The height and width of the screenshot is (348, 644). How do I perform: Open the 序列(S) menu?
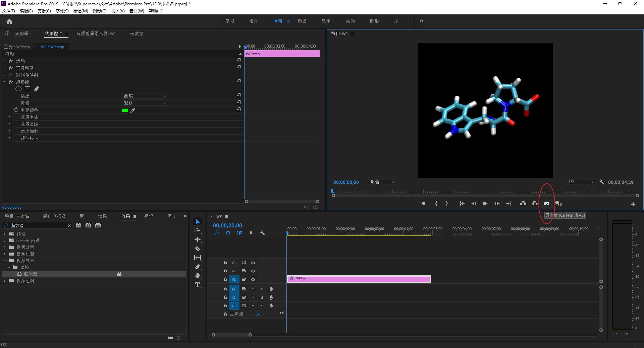tap(62, 11)
